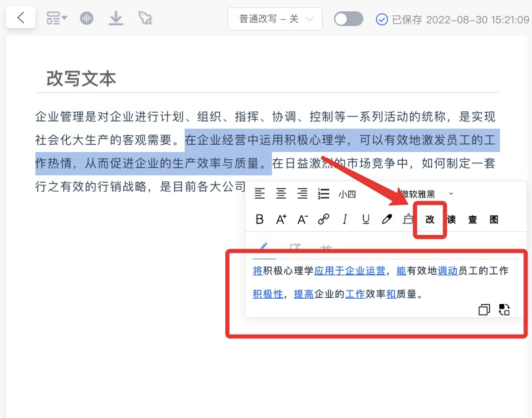Click the suggested word 提高
The width and height of the screenshot is (532, 418).
(x=303, y=294)
